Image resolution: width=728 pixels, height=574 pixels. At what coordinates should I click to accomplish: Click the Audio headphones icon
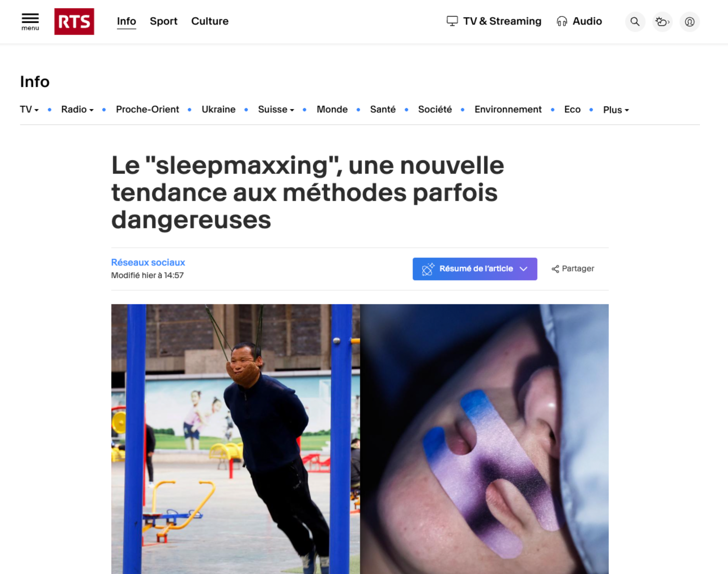tap(562, 22)
